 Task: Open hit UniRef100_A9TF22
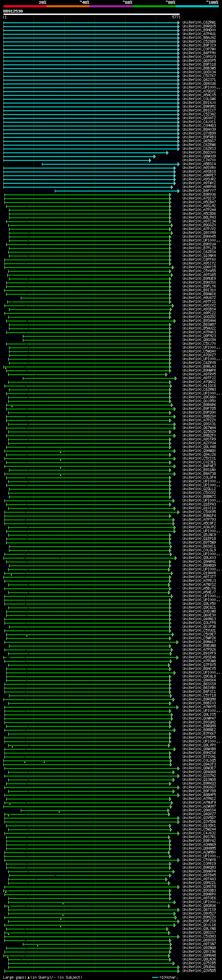coord(199,378)
